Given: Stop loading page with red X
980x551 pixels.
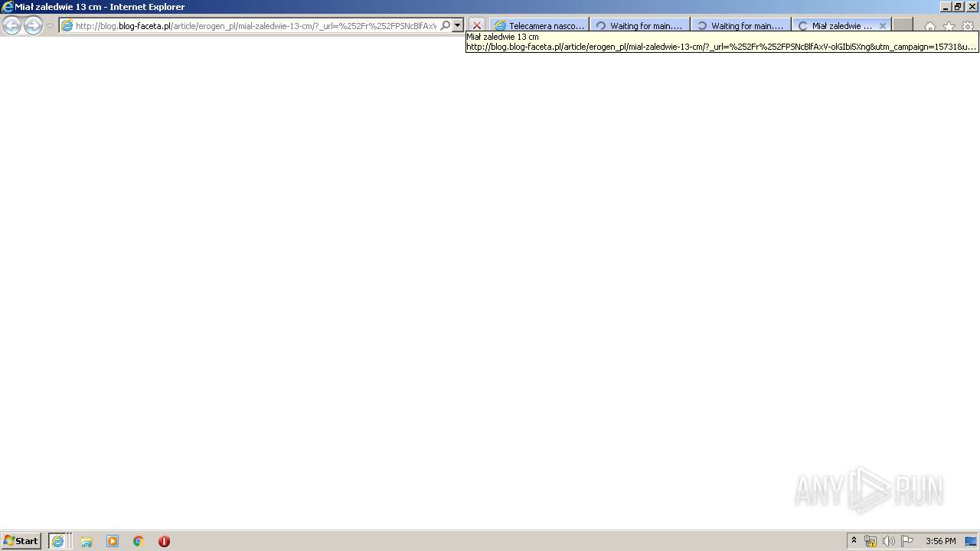Looking at the screenshot, I should 477,25.
